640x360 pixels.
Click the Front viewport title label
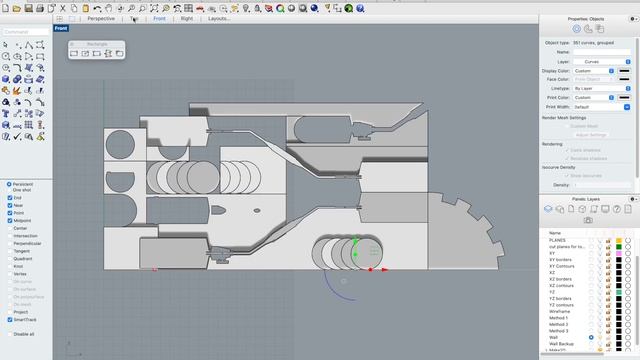click(61, 28)
